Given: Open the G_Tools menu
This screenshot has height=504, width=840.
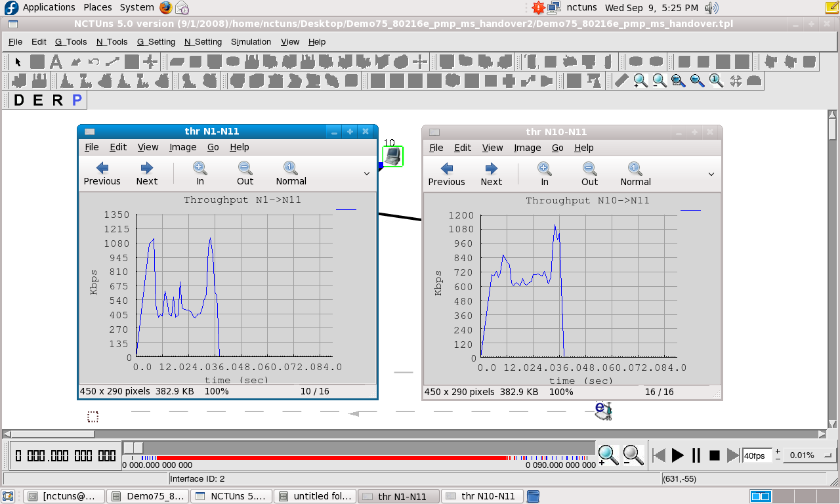Looking at the screenshot, I should 71,41.
